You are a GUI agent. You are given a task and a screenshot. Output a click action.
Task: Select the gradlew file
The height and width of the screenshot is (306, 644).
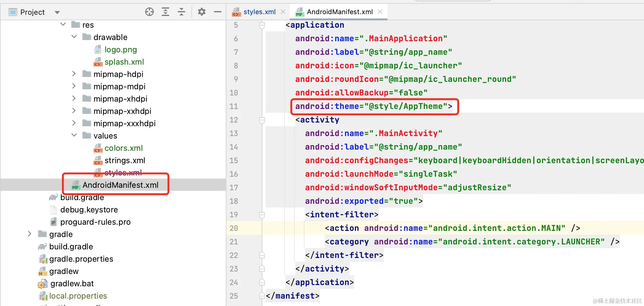pyautogui.click(x=64, y=271)
